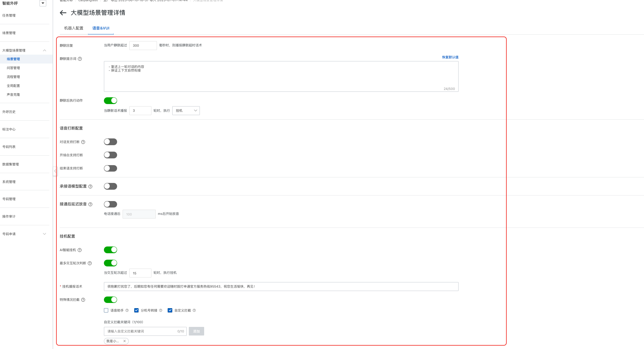Viewport: 644px width, 349px height.
Task: Click help icon beside 承接语模型配置
Action: (x=90, y=187)
